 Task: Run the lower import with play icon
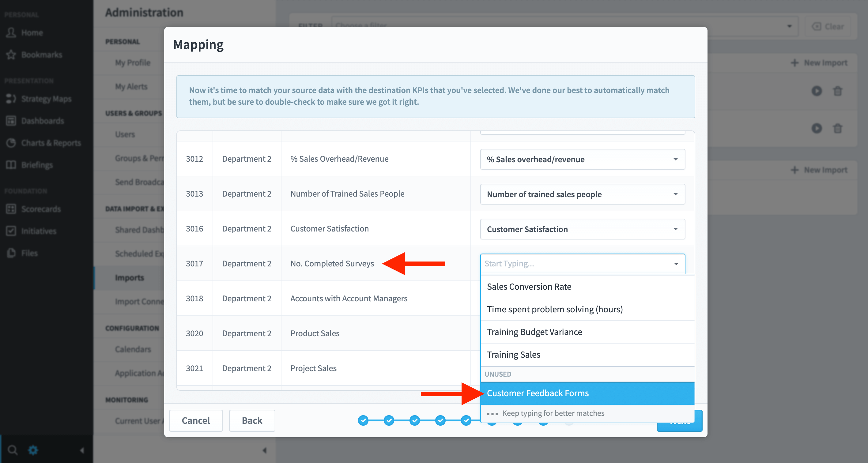817,128
